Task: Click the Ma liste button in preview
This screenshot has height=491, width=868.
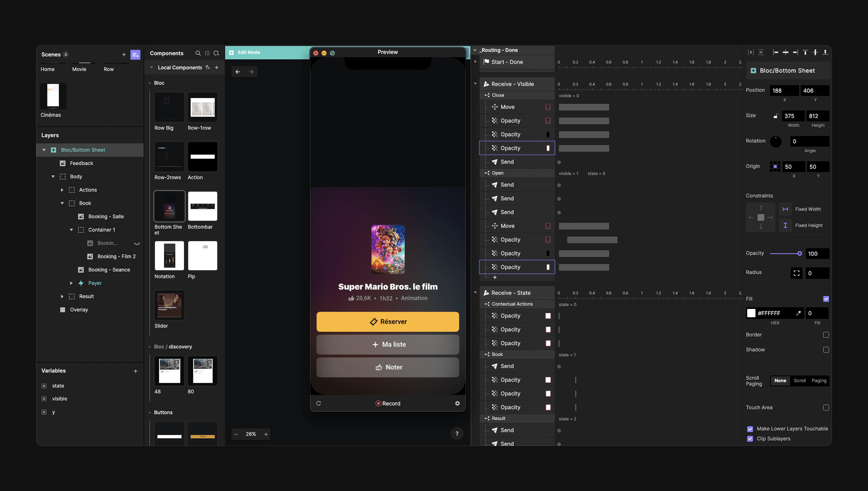Action: pyautogui.click(x=387, y=345)
